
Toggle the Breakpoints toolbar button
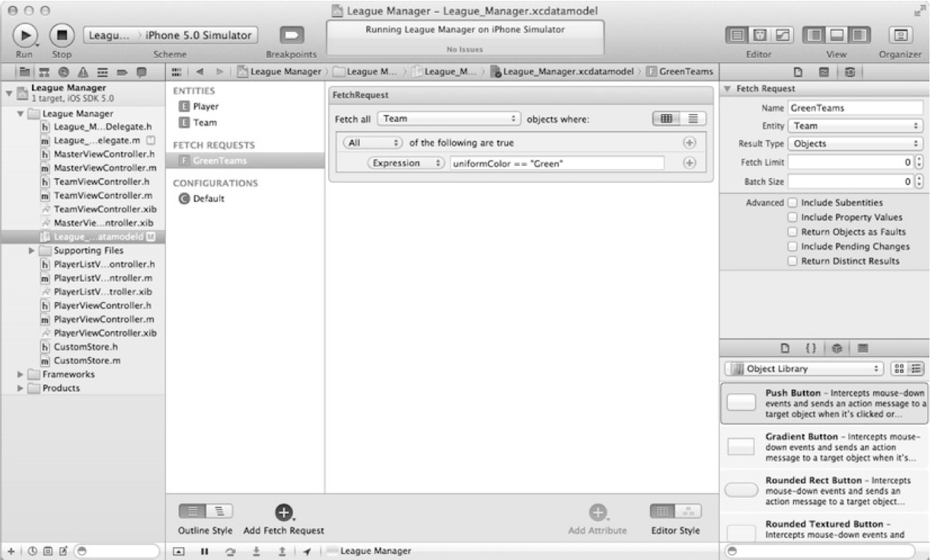pyautogui.click(x=292, y=36)
